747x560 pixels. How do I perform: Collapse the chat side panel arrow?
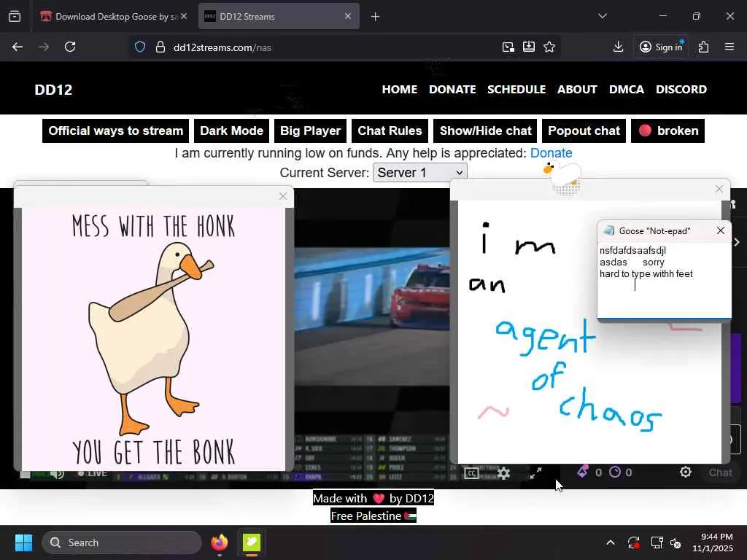point(737,242)
